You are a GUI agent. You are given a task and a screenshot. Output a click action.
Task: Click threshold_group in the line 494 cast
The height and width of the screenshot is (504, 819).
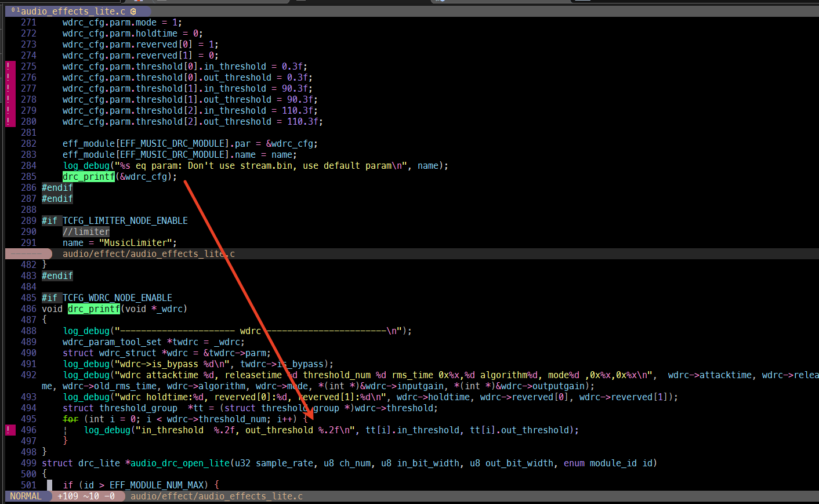coord(300,408)
